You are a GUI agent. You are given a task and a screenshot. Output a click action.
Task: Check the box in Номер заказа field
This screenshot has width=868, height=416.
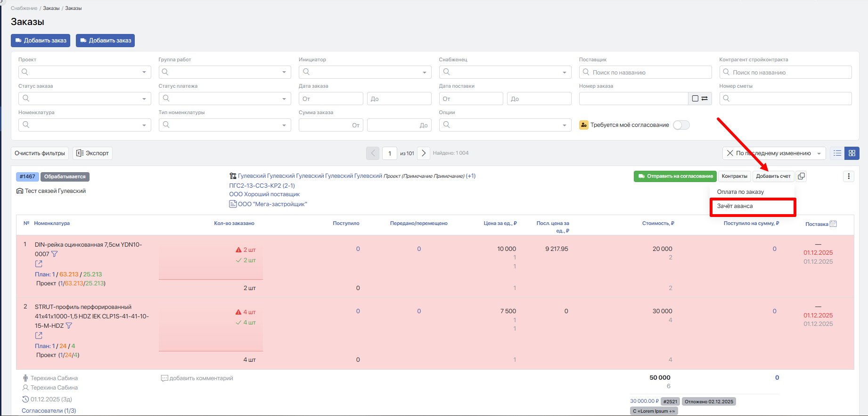pos(695,99)
